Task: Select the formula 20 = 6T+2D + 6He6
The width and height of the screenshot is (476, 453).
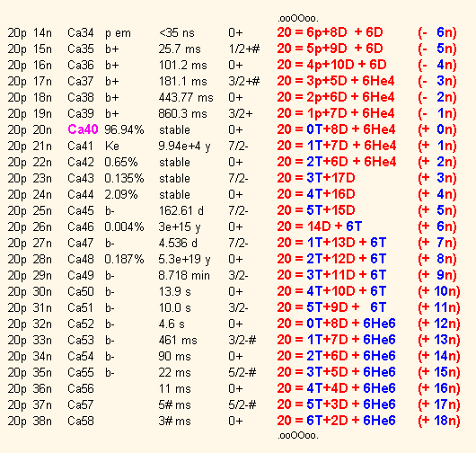Action: tap(336, 421)
